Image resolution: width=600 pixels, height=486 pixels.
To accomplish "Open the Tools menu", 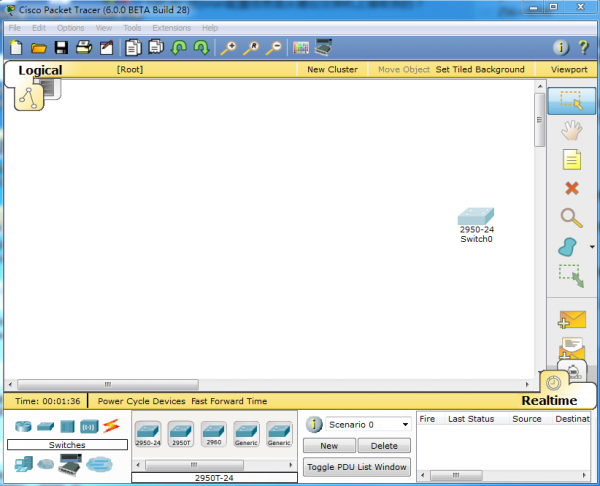I will 132,28.
